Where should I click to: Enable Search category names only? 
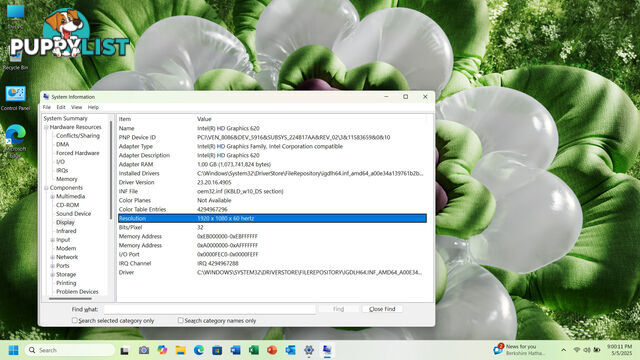[180, 321]
